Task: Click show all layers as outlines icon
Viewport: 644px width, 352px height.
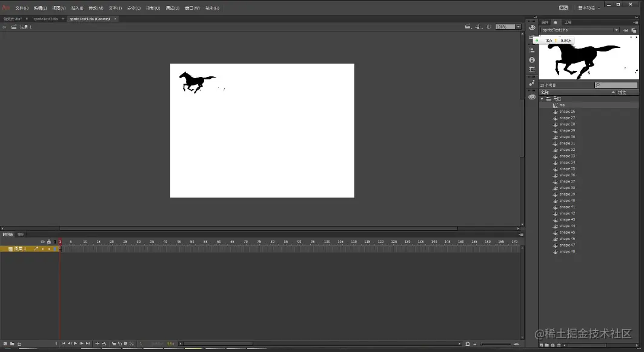Action: 55,242
